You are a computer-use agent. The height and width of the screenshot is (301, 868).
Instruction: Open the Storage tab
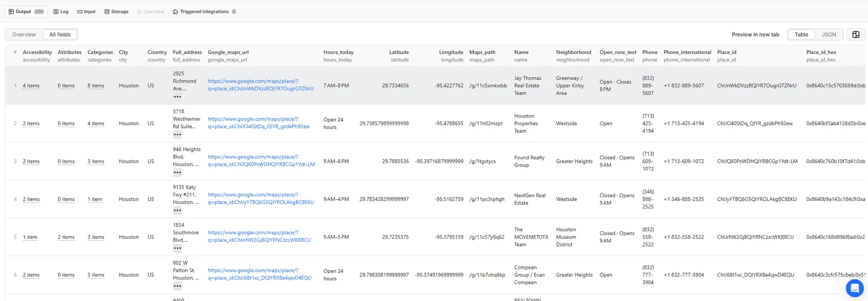[116, 12]
